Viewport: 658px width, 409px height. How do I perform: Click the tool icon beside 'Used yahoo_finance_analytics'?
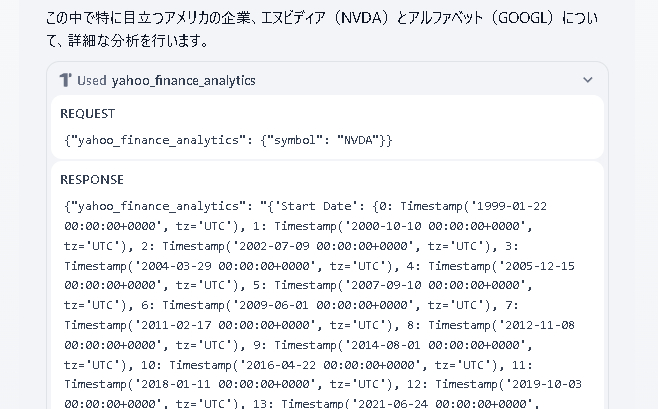click(65, 80)
